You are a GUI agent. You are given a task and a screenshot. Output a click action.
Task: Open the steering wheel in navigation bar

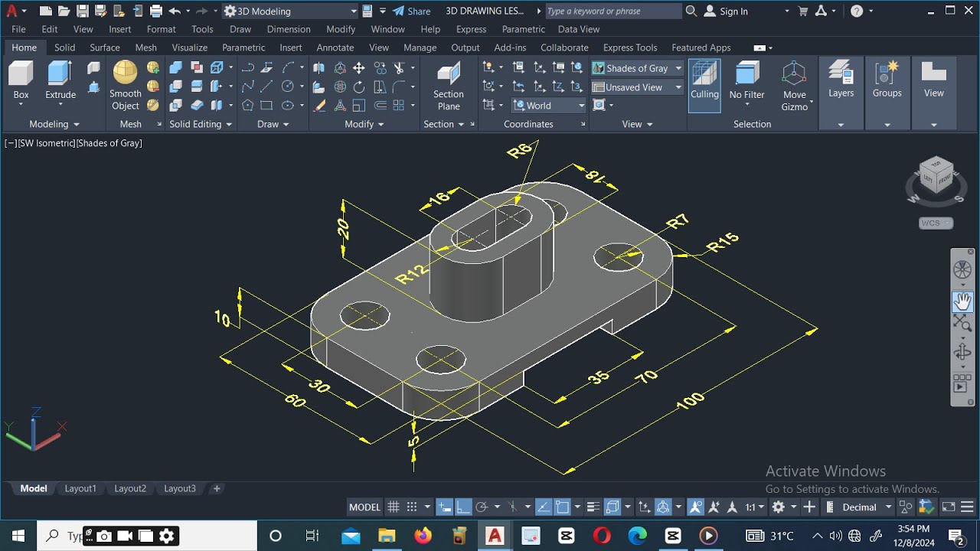click(962, 269)
